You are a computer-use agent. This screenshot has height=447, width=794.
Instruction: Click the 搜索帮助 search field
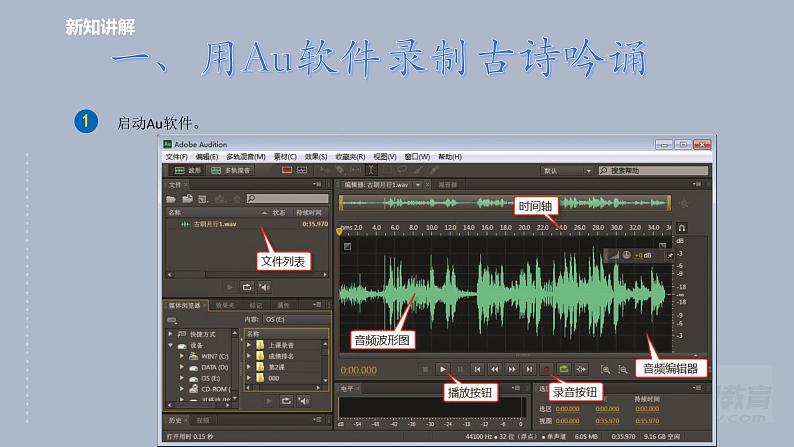[653, 171]
